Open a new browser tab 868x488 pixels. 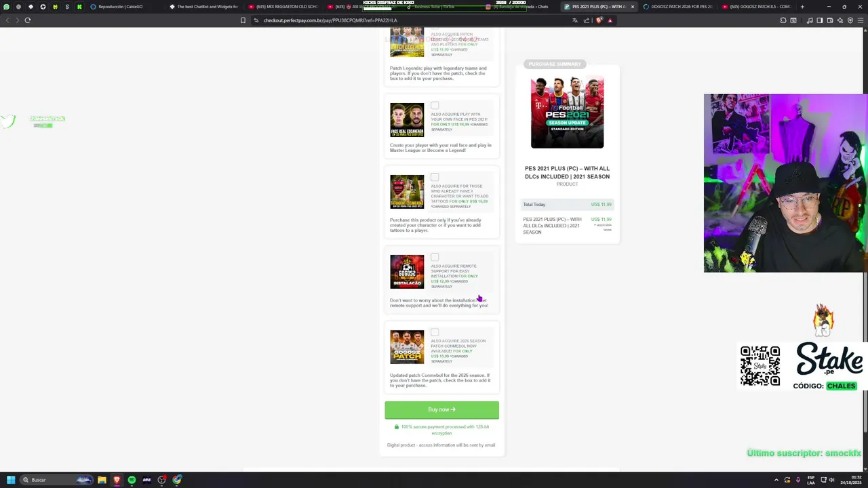(x=802, y=7)
